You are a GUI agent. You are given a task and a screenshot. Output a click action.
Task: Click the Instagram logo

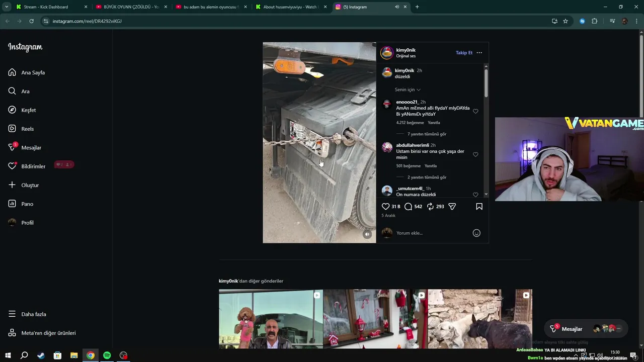[x=25, y=47]
